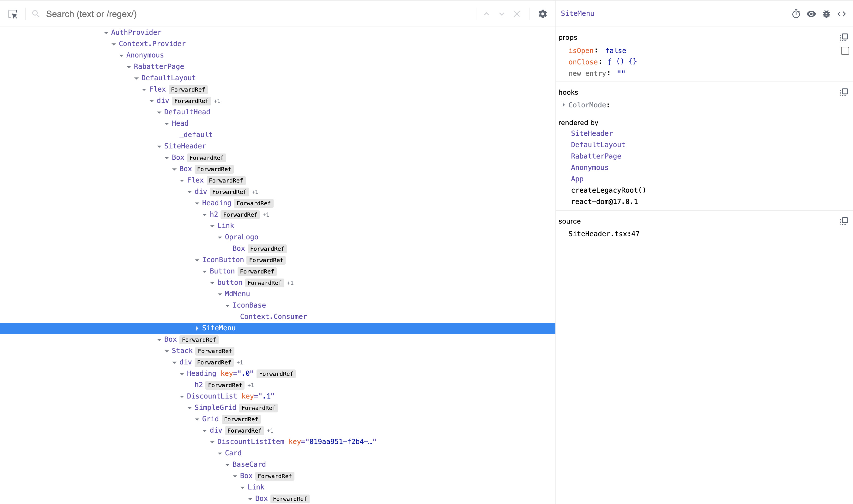Toggle the isOpen prop checkbox

pyautogui.click(x=845, y=51)
